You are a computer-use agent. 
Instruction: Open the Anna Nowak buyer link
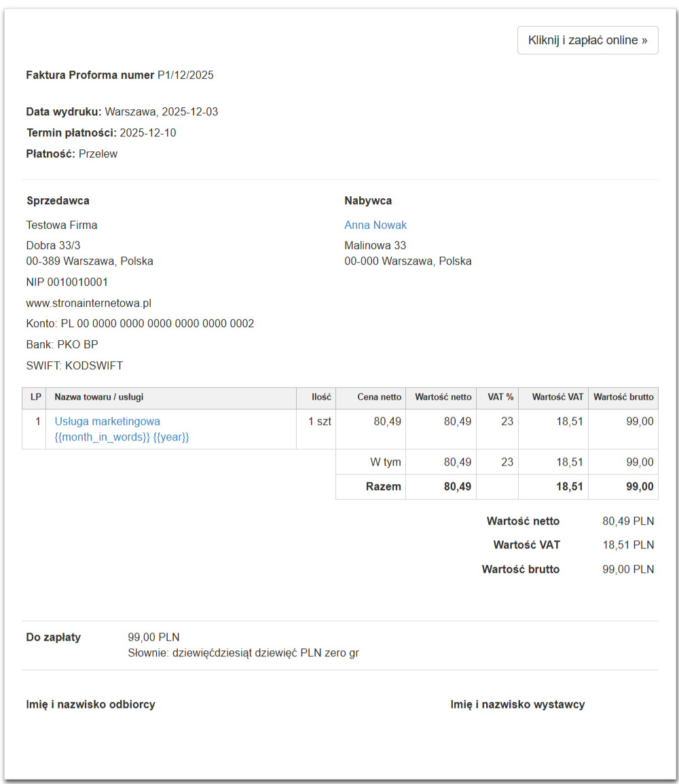[375, 225]
